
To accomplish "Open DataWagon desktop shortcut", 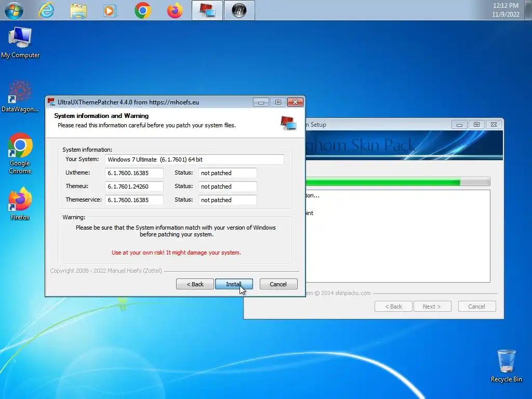I will click(x=20, y=96).
